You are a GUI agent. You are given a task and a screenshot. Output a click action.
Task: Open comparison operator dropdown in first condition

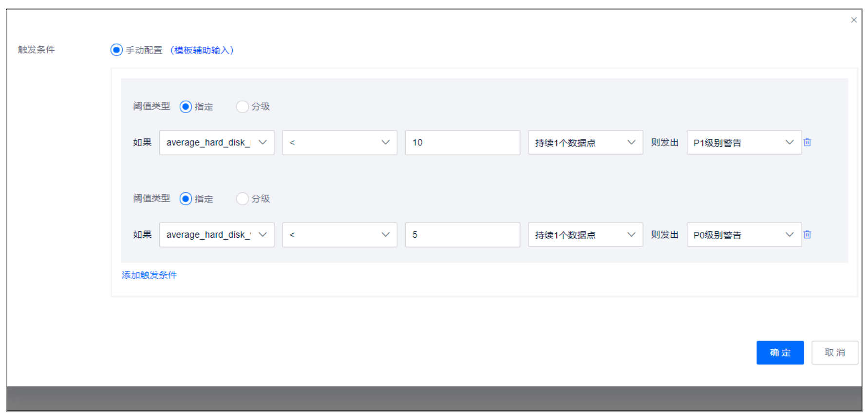pyautogui.click(x=340, y=142)
